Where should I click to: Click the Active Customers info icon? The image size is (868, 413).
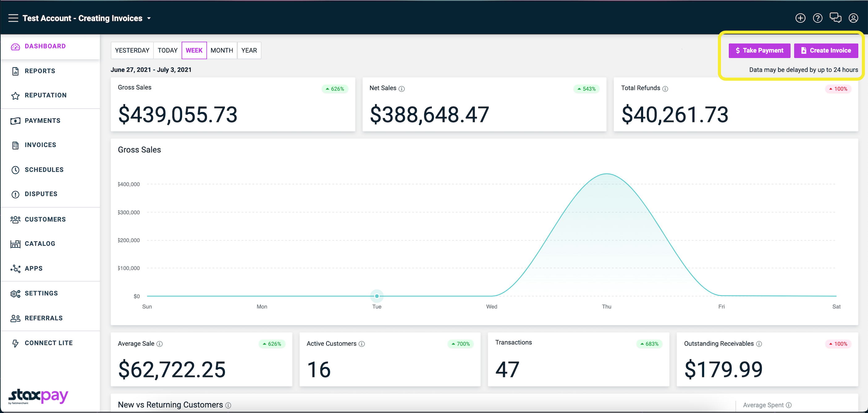click(x=361, y=344)
